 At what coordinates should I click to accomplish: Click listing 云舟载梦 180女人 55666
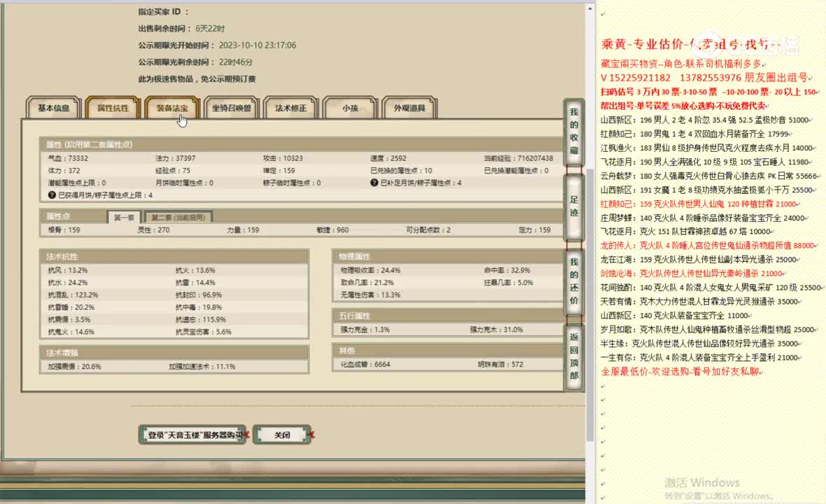(709, 176)
